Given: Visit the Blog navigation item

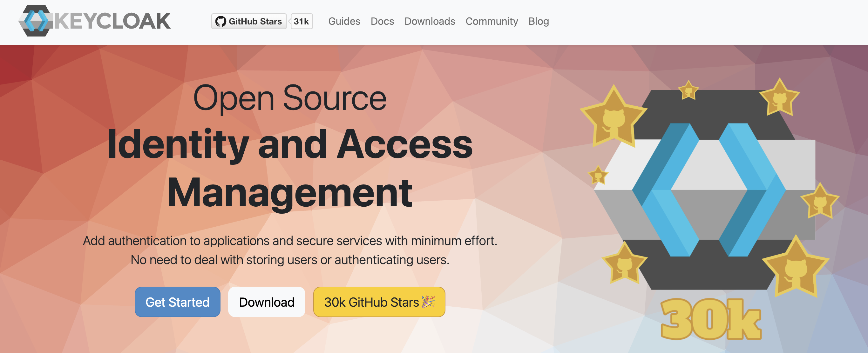Looking at the screenshot, I should point(539,21).
